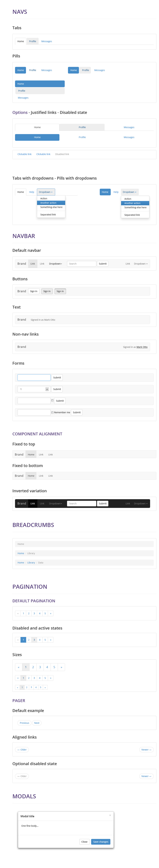Click the « arrow in the smallest pagination

17,688
